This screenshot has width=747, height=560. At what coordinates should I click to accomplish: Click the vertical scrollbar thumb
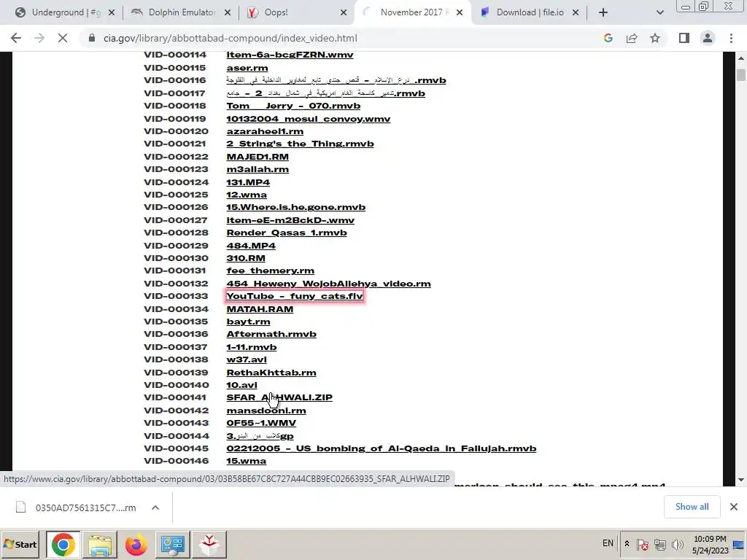click(x=741, y=75)
